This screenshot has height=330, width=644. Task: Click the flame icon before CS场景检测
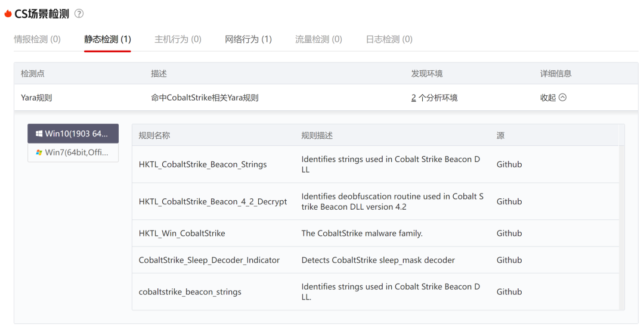[7, 14]
